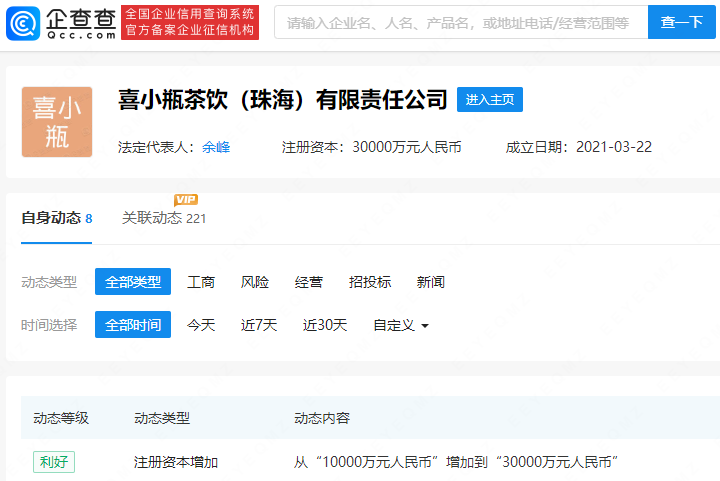Filter dynamics by 招投标
Image resolution: width=720 pixels, height=481 pixels.
coord(370,282)
